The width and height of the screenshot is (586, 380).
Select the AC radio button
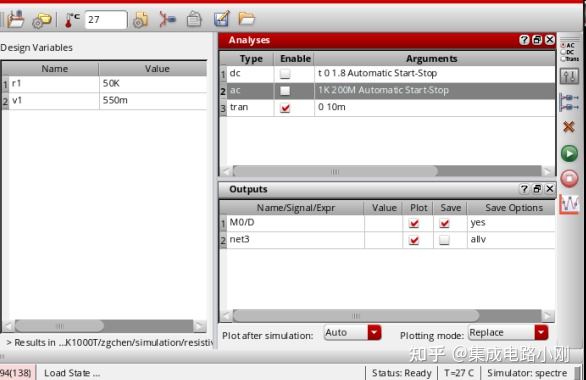[563, 45]
